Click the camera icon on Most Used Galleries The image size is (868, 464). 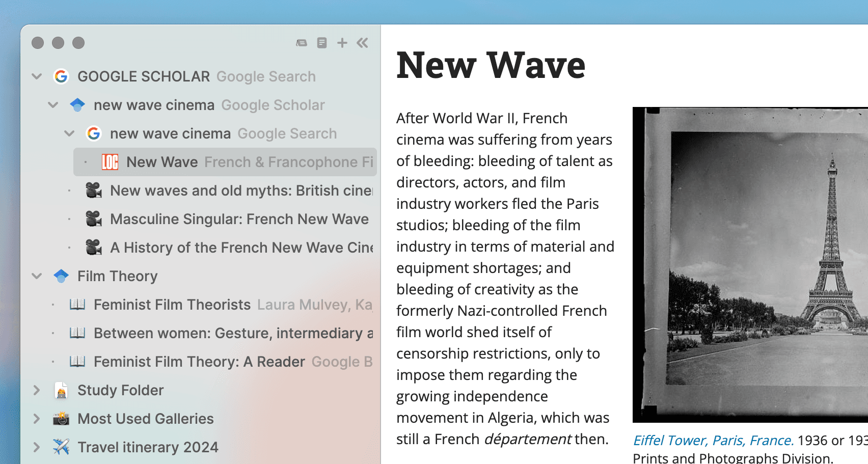point(61,418)
